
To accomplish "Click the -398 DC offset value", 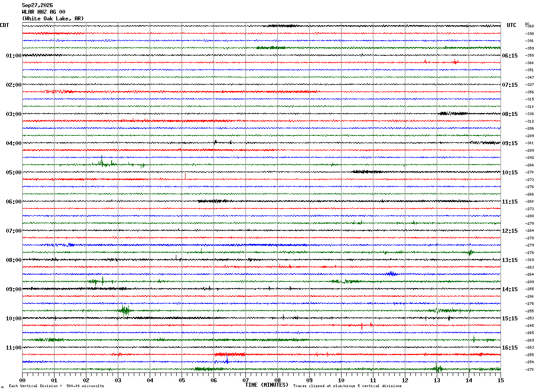I will click(x=529, y=34).
